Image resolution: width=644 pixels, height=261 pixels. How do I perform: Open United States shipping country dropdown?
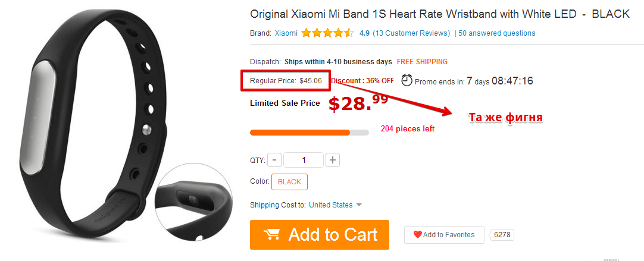click(x=331, y=205)
